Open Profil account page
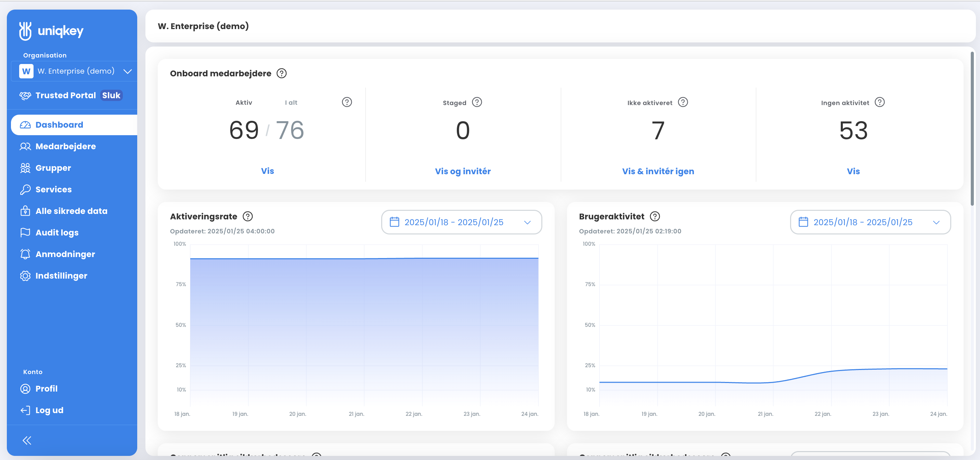Screen dimensions: 980x460 pyautogui.click(x=47, y=389)
